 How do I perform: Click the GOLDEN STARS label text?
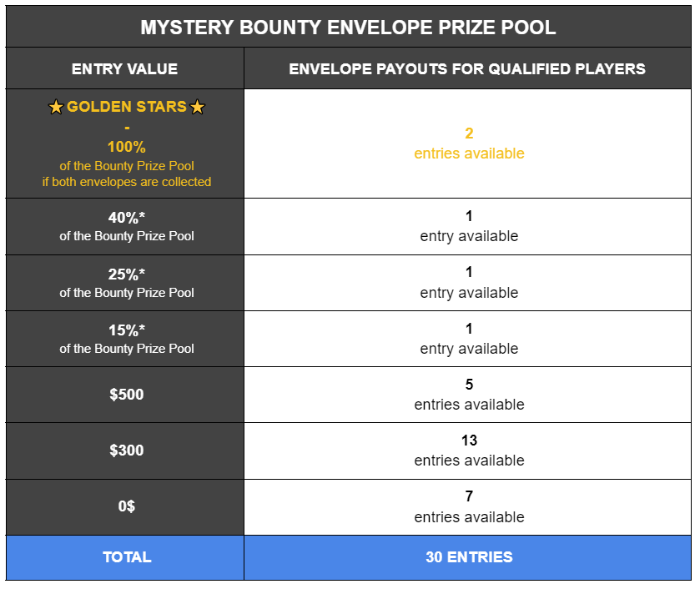127,108
